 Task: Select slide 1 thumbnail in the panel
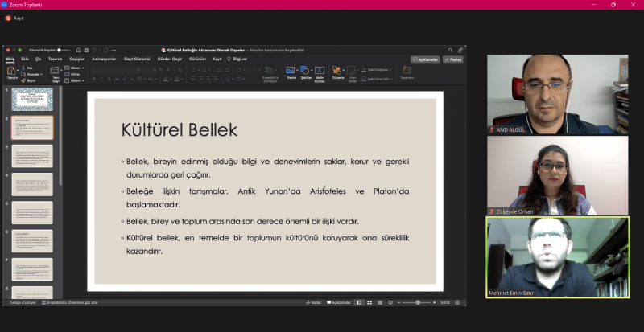pos(32,99)
